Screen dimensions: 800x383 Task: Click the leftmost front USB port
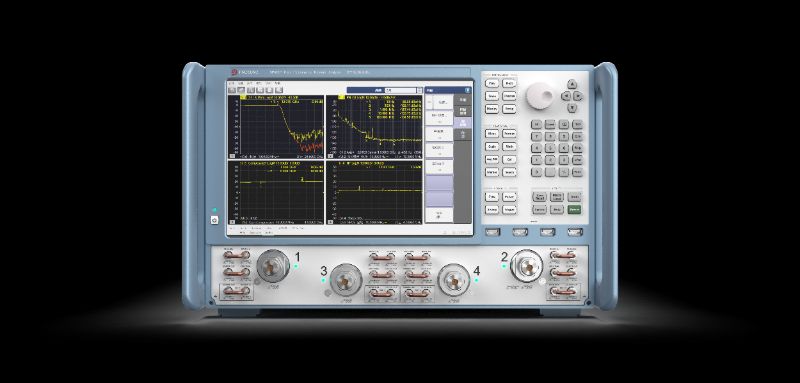[x=492, y=232]
